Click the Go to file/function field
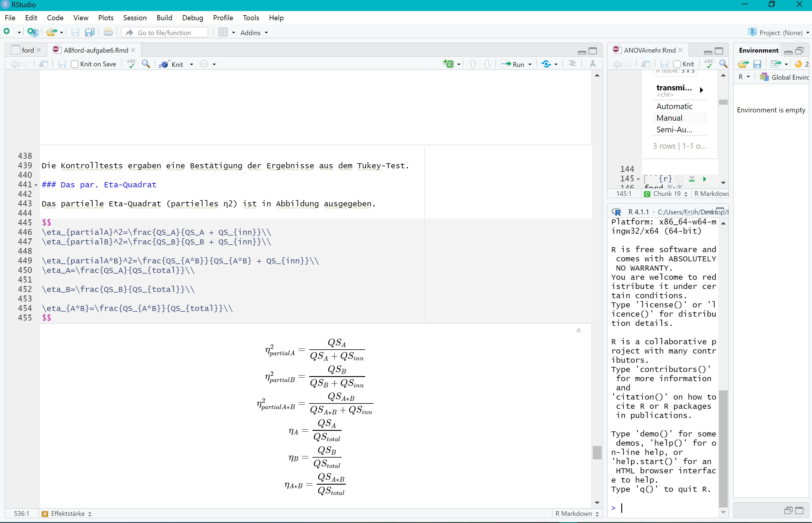 (x=165, y=33)
